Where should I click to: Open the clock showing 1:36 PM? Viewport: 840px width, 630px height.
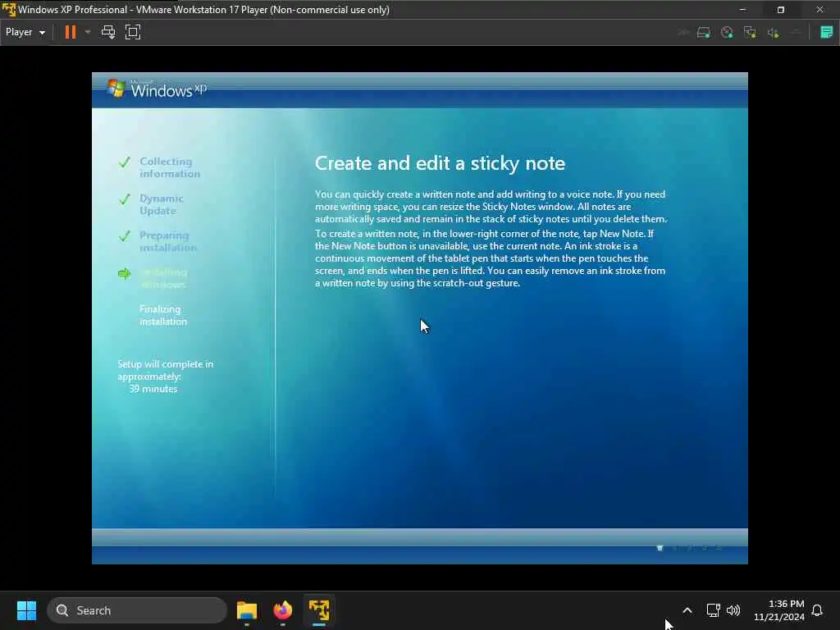tap(779, 610)
